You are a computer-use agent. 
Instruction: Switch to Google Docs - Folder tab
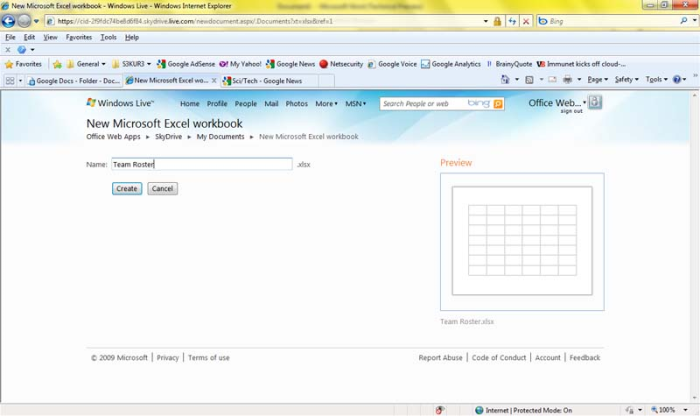[74, 81]
